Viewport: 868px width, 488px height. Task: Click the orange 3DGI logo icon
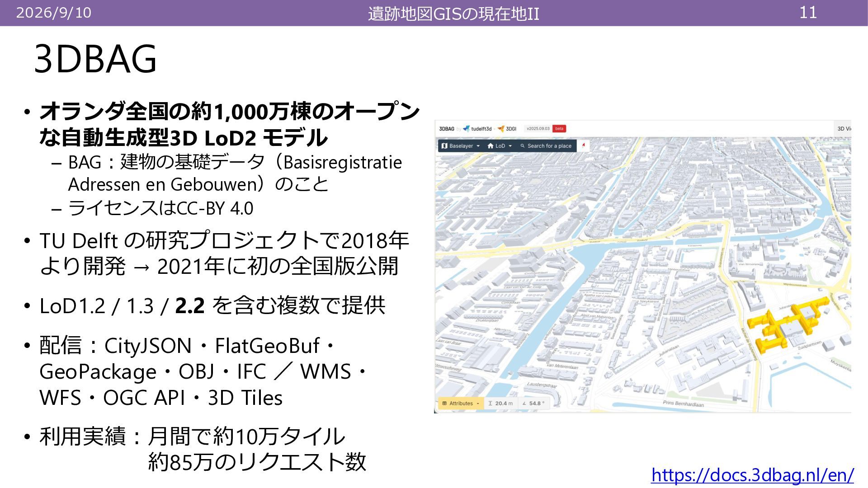501,129
